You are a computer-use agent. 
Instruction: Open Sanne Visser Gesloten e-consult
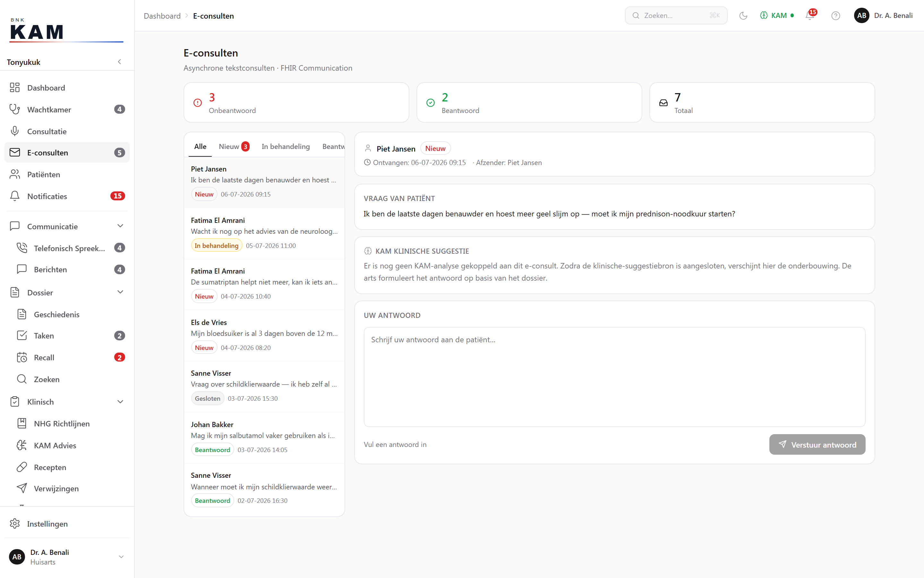pos(264,386)
